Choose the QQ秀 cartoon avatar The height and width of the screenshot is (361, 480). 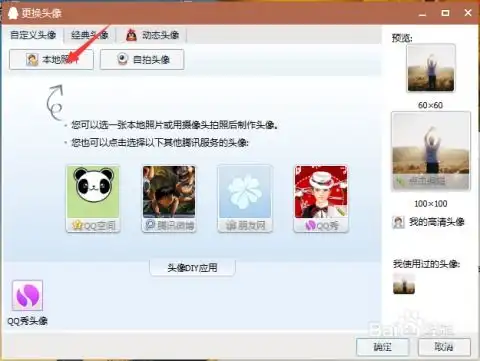321,199
